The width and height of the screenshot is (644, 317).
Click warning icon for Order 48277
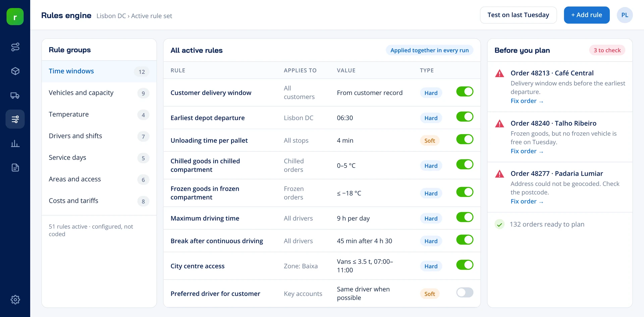(499, 174)
